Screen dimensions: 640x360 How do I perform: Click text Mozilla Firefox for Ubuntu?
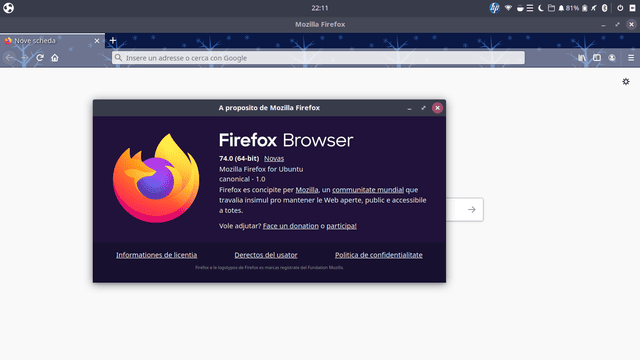261,169
